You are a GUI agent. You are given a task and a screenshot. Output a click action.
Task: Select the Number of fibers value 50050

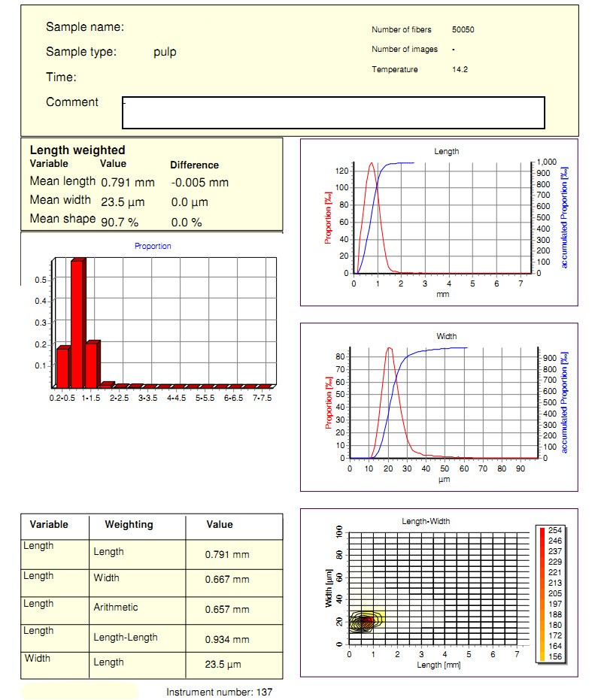(x=463, y=30)
